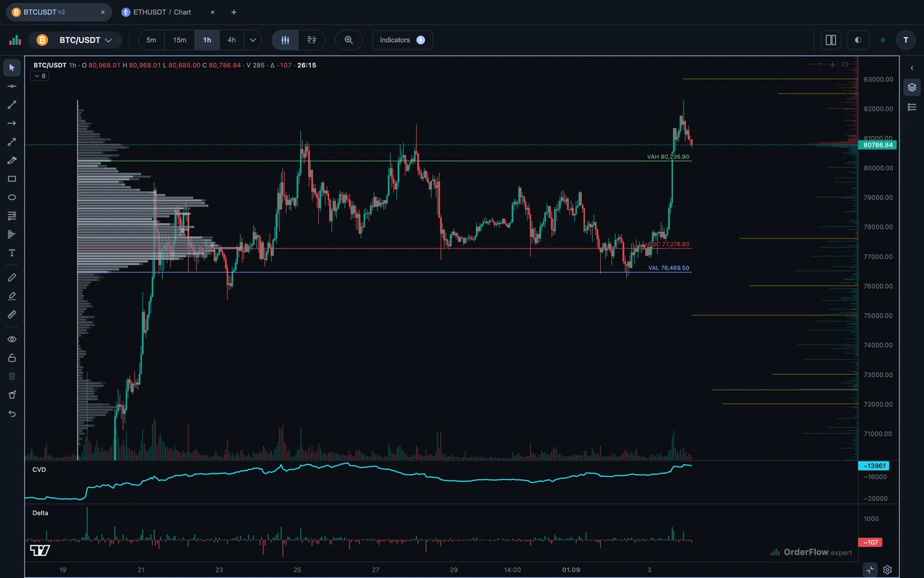Expand the collapsed indicators list showing 8
Viewport: 924px width, 578px height.
(x=40, y=76)
